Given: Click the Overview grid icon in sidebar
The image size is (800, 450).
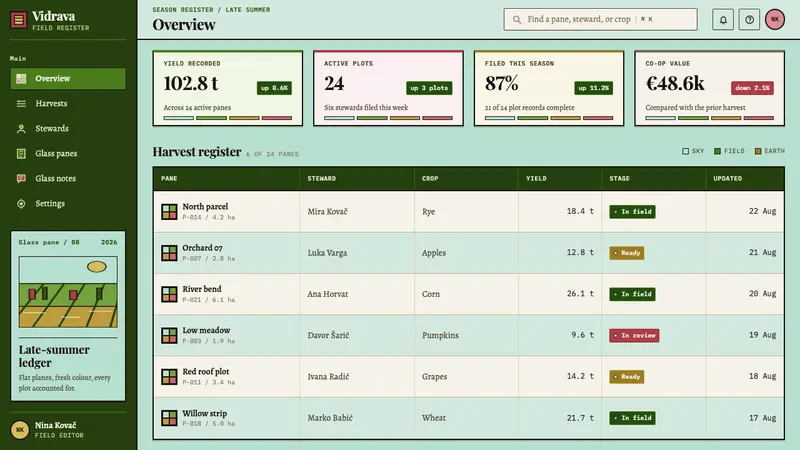Looking at the screenshot, I should pyautogui.click(x=21, y=79).
